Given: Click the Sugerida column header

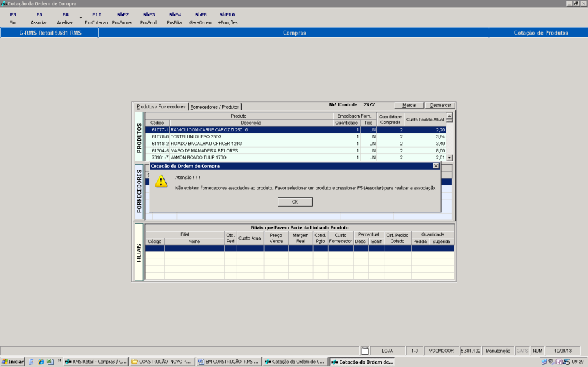Looking at the screenshot, I should (x=442, y=242).
